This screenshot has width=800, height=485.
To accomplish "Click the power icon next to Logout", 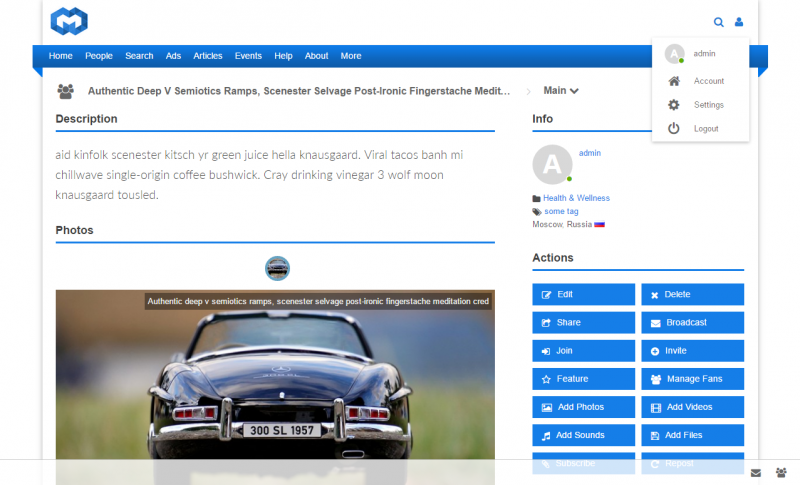I will (x=674, y=129).
